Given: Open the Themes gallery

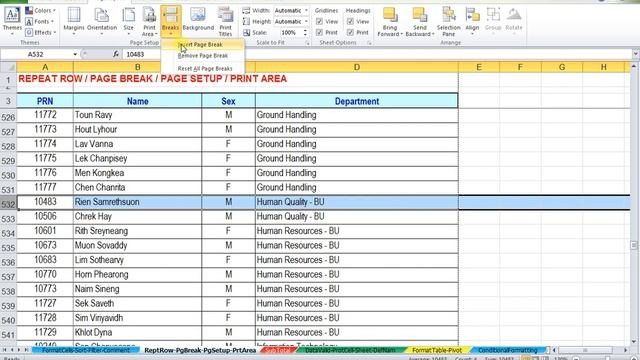Looking at the screenshot, I should coord(12,20).
